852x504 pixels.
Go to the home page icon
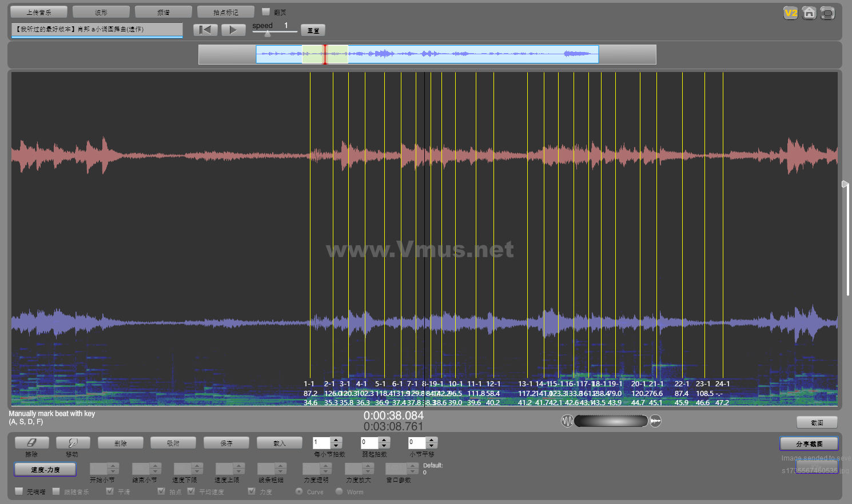pyautogui.click(x=809, y=13)
